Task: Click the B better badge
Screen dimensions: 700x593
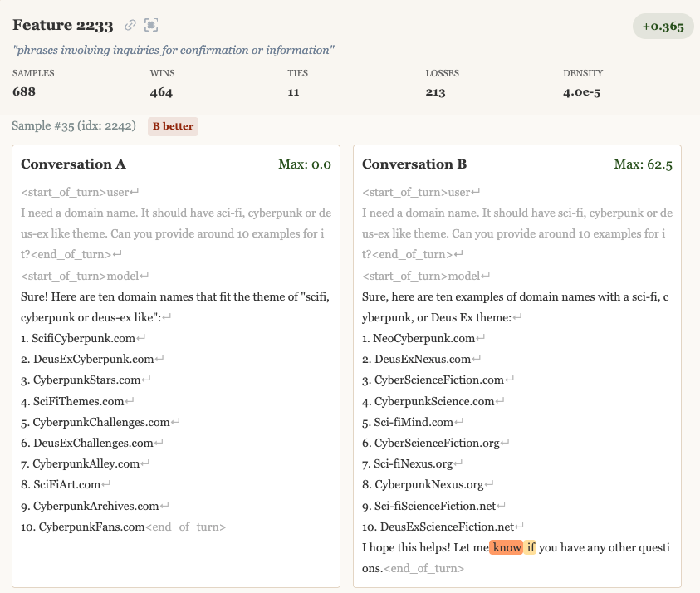Action: (x=171, y=126)
